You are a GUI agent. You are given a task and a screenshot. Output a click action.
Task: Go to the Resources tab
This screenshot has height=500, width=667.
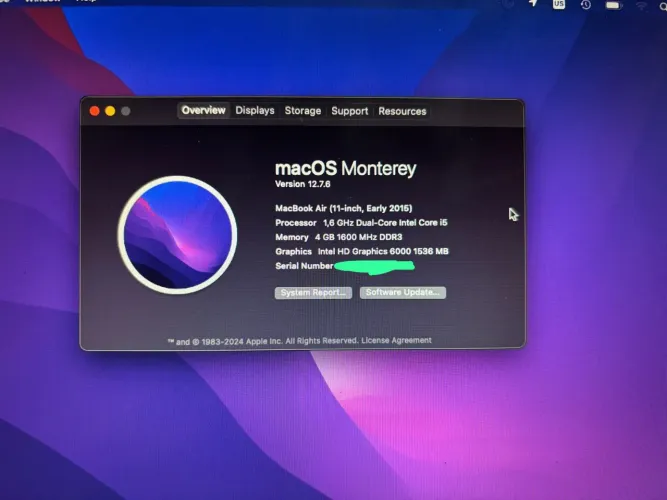click(x=402, y=111)
